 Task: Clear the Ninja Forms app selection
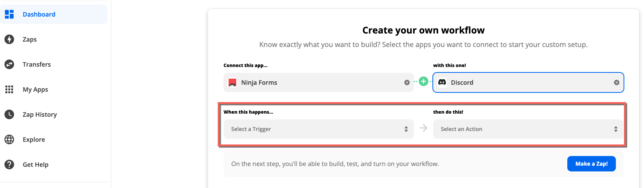407,82
